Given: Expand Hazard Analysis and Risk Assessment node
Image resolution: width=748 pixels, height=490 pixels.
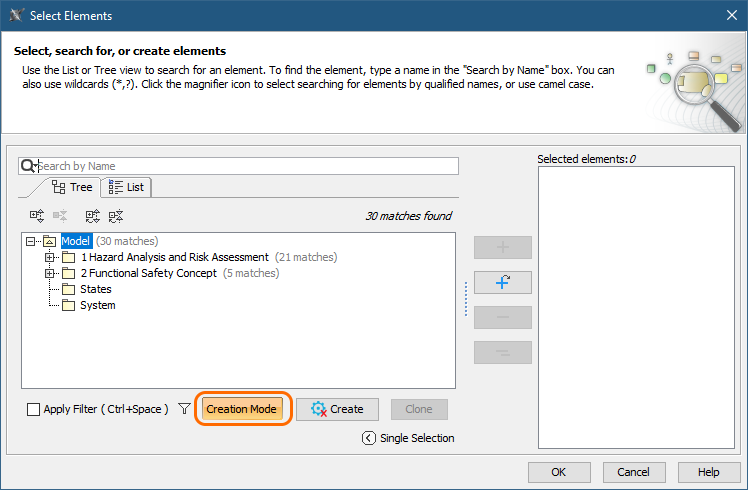Looking at the screenshot, I should (x=49, y=257).
